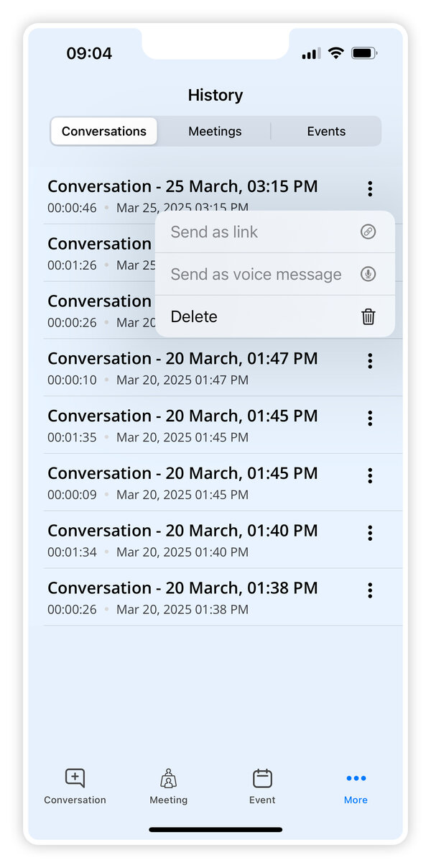Switch to the Meetings segment
The width and height of the screenshot is (431, 868).
point(215,132)
